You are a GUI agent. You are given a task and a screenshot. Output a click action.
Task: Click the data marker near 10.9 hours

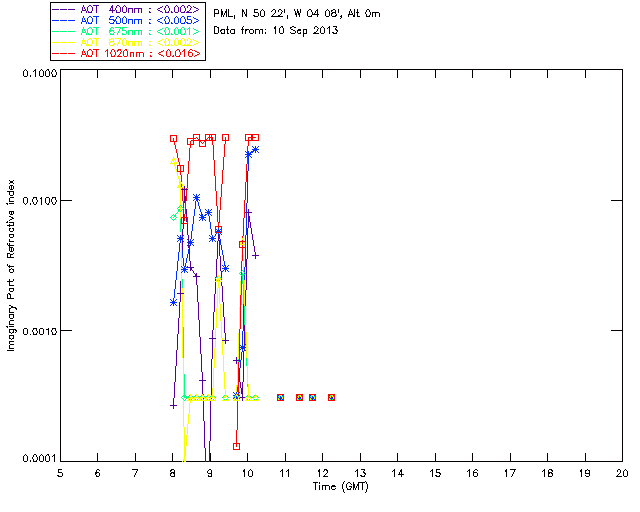tap(280, 397)
